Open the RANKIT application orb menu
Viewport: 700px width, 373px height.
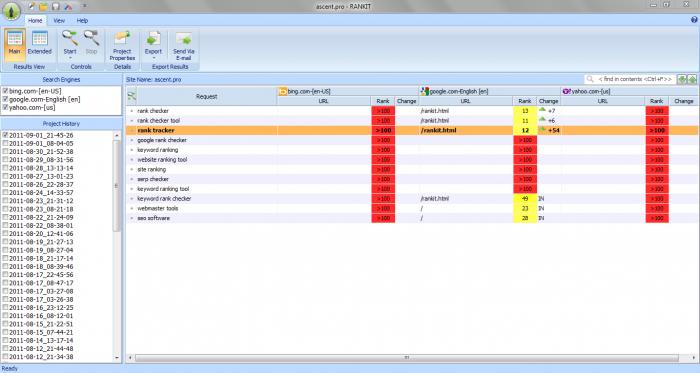click(11, 11)
